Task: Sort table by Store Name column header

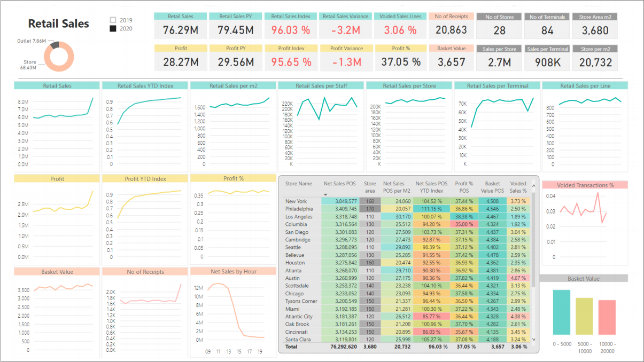Action: tap(298, 184)
